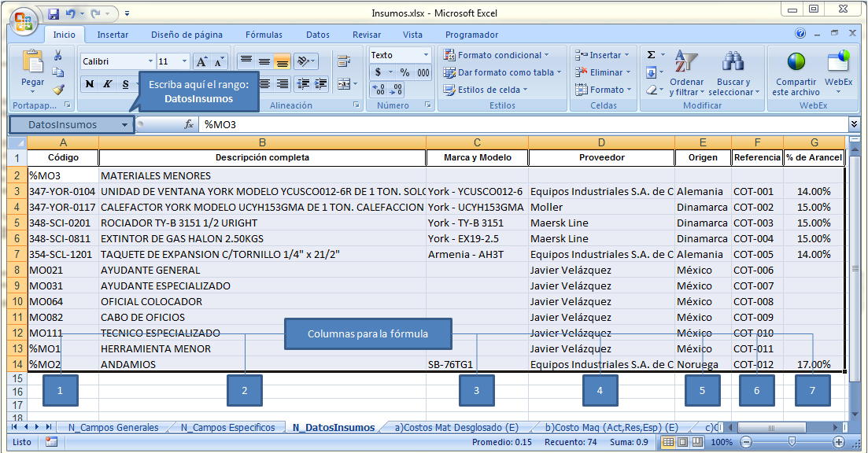868x453 pixels.
Task: Select the a)Costos Mat Desglosado (E) sheet
Action: coord(456,428)
